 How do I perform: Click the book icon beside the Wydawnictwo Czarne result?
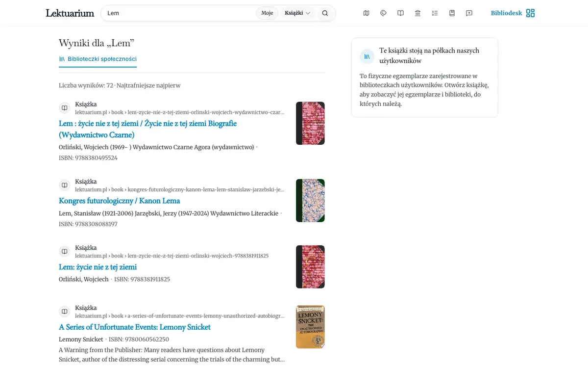64,108
